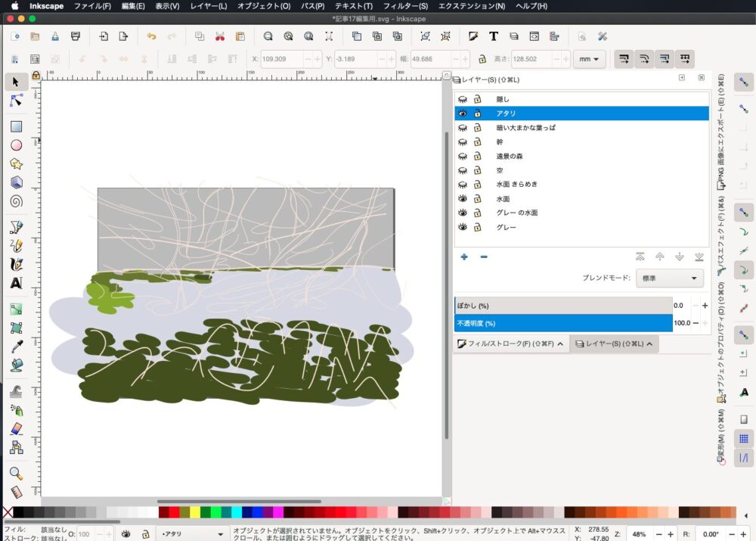Switch to フィル/ストローク tab
Viewport: 756px width, 541px height.
(x=510, y=344)
